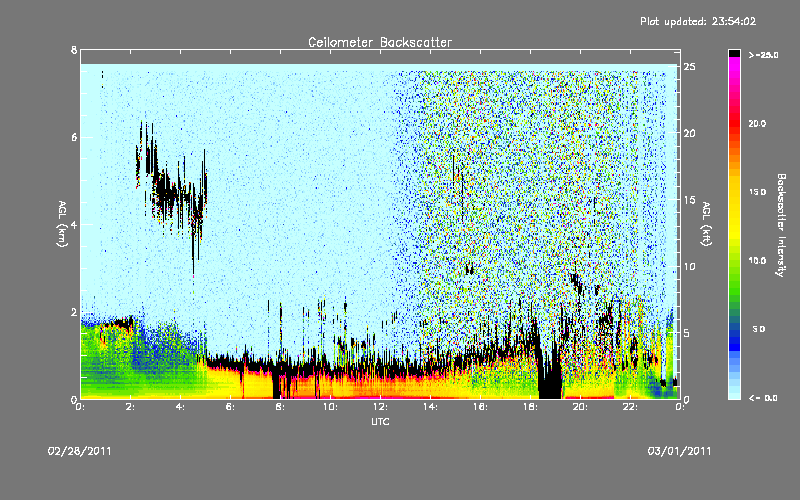This screenshot has width=800, height=500.
Task: Click the solid black column after 18 UTC
Action: pos(550,375)
